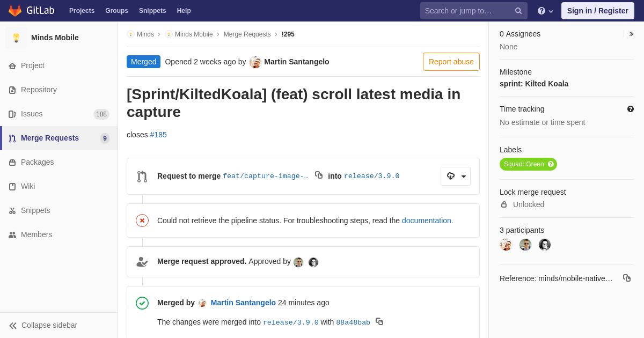Screen dimensions: 644x338
Task: Click the Minds Mobile project title
Action: 55,38
